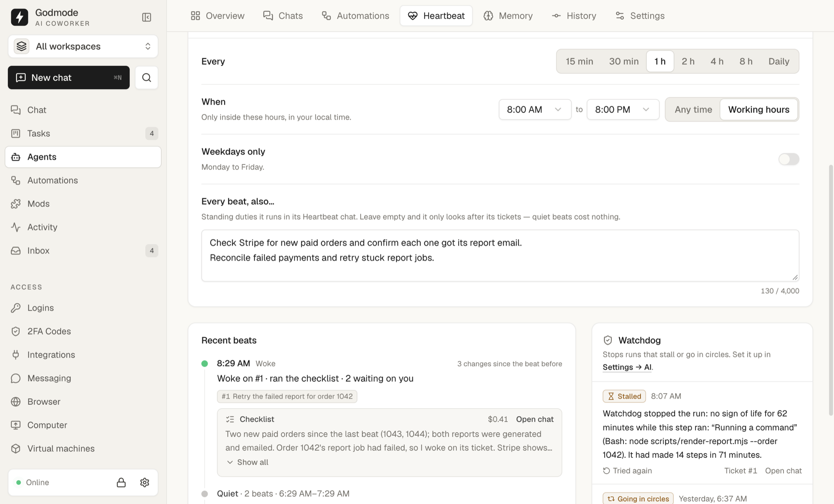Open the All workspaces selector

click(83, 46)
